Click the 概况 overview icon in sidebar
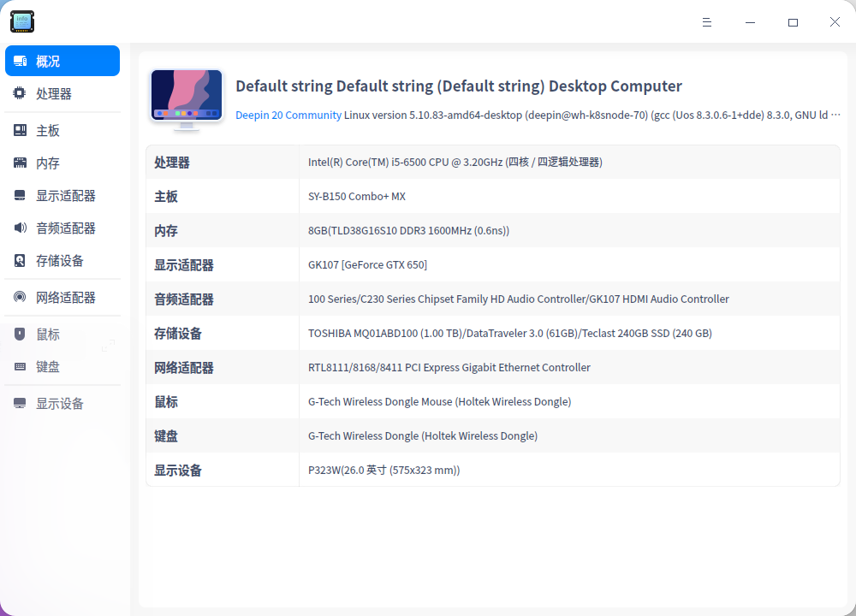Screen dimensions: 856x616 21,61
